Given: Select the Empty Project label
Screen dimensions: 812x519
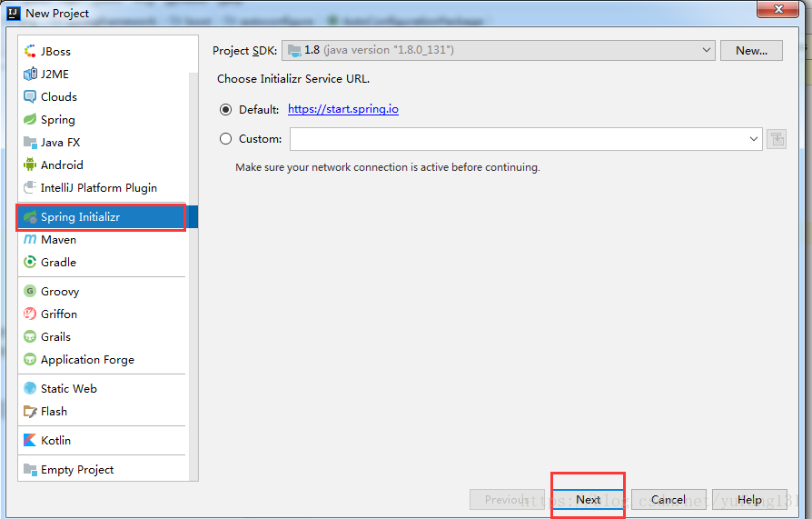Looking at the screenshot, I should click(x=77, y=470).
